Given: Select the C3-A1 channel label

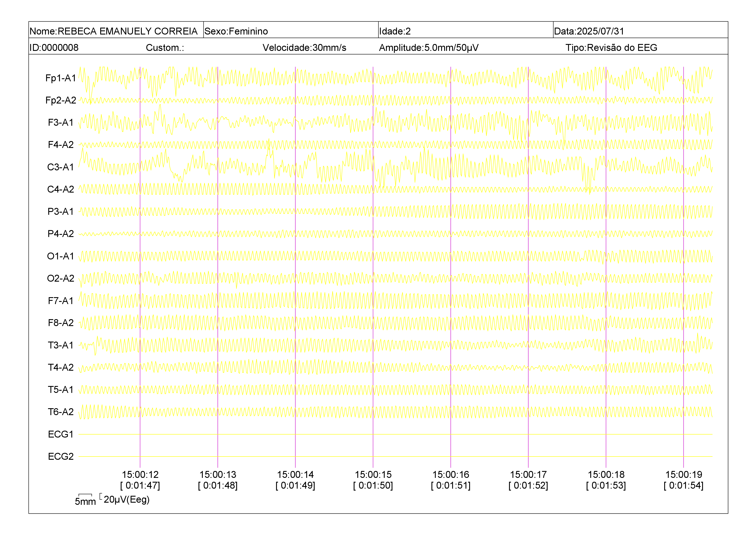Looking at the screenshot, I should coord(61,167).
